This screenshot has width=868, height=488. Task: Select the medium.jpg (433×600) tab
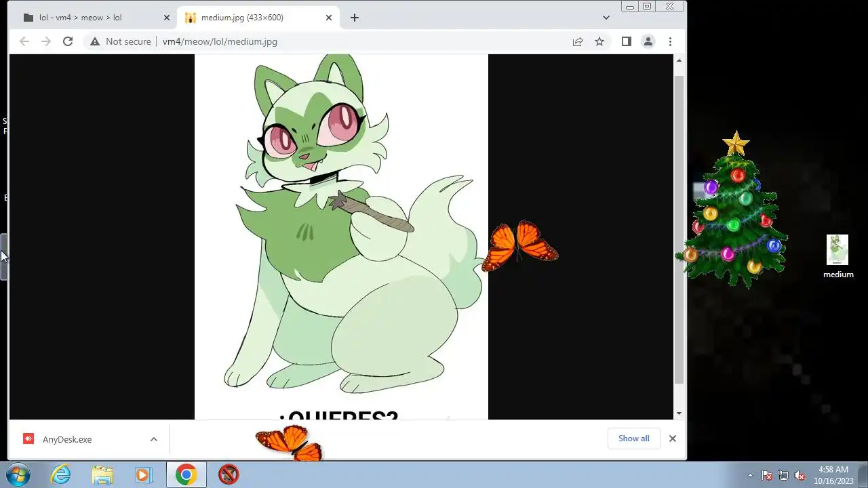pos(258,18)
